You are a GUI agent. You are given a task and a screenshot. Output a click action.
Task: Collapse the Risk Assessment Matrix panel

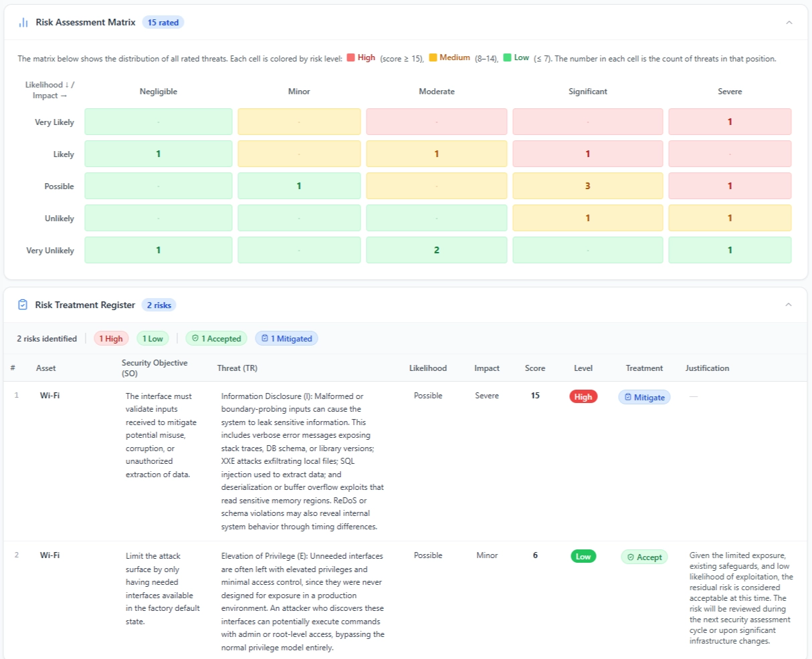click(789, 22)
